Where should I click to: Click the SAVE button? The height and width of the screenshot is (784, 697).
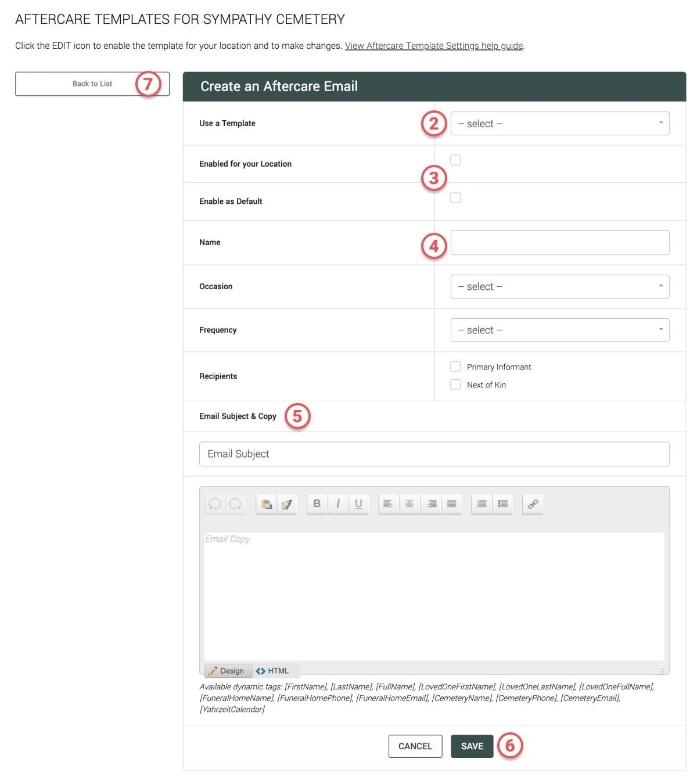(472, 746)
